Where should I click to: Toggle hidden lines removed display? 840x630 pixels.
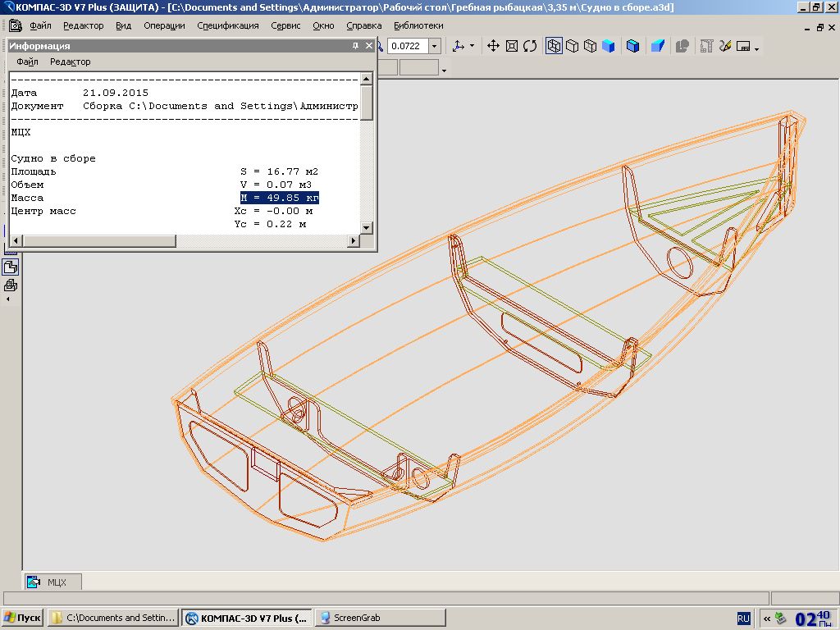(573, 46)
